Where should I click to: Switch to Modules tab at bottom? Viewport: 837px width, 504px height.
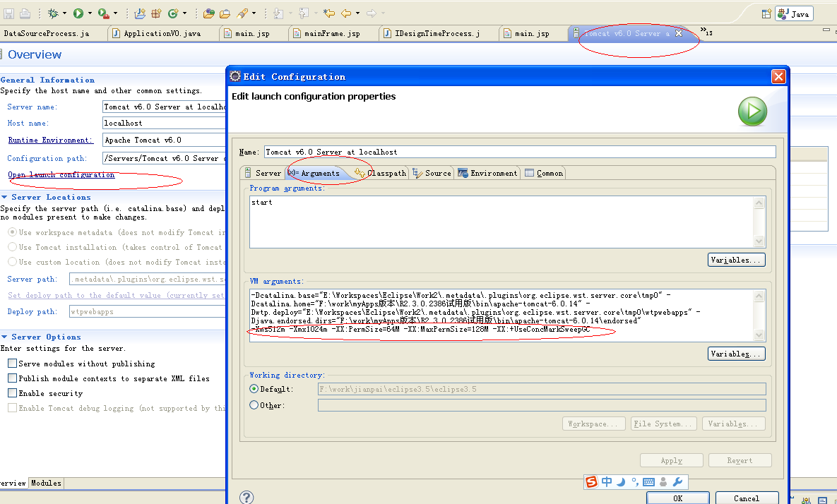[x=46, y=484]
